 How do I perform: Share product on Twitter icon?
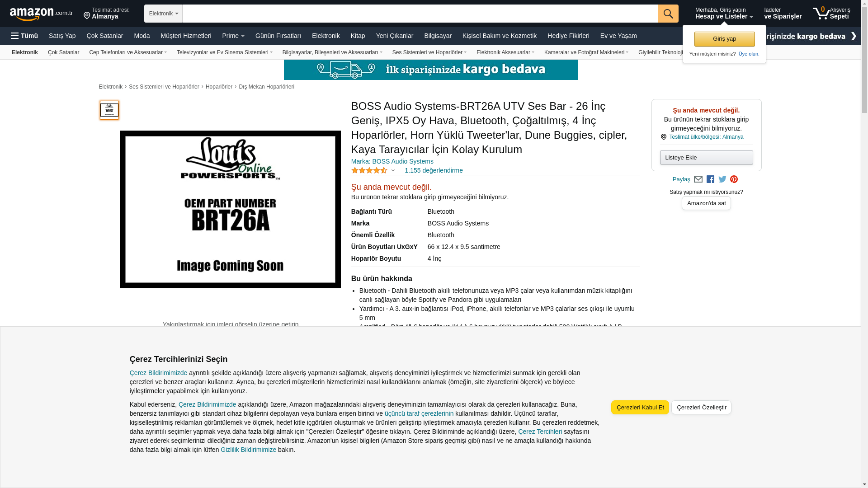click(722, 179)
